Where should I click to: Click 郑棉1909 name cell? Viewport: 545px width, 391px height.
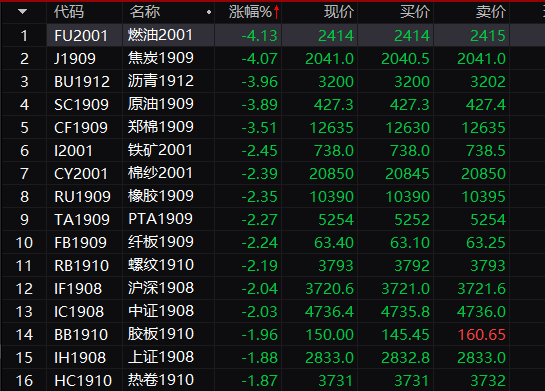click(161, 127)
